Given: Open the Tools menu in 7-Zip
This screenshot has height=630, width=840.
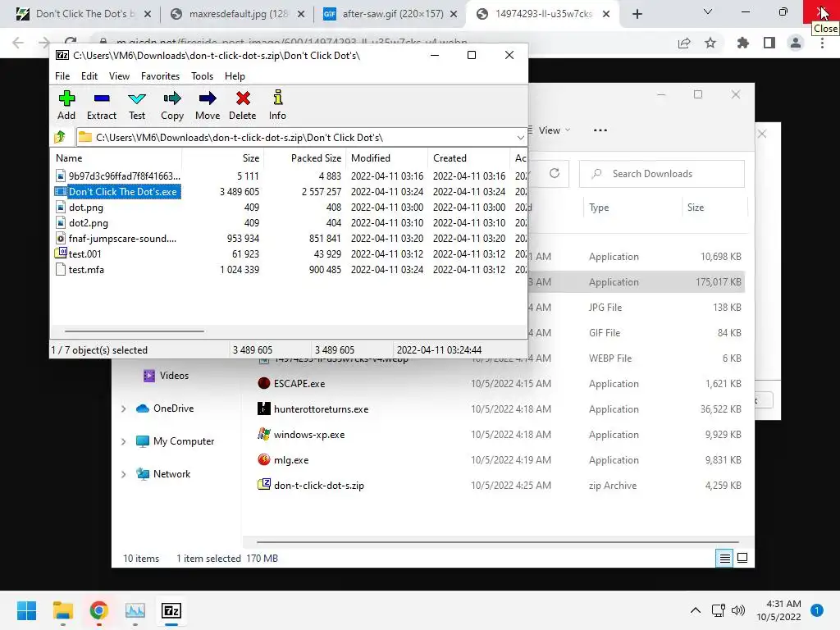Looking at the screenshot, I should tap(202, 76).
